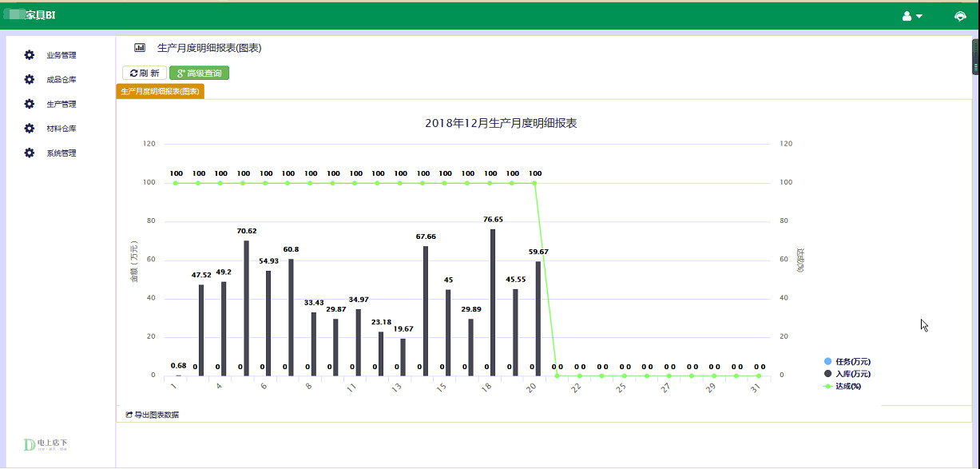Open the 材料仓库 menu
Screen dimensions: 980x469
pyautogui.click(x=61, y=128)
